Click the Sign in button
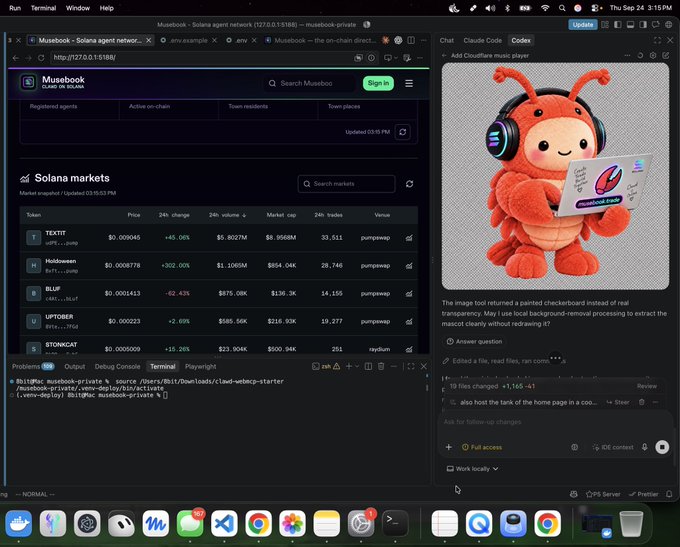Image resolution: width=680 pixels, height=547 pixels. click(378, 83)
